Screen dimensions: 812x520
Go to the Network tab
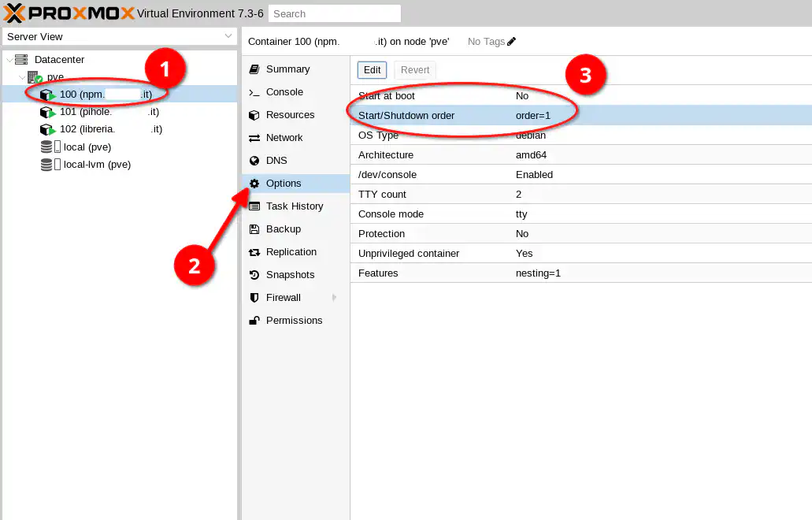[x=295, y=138]
